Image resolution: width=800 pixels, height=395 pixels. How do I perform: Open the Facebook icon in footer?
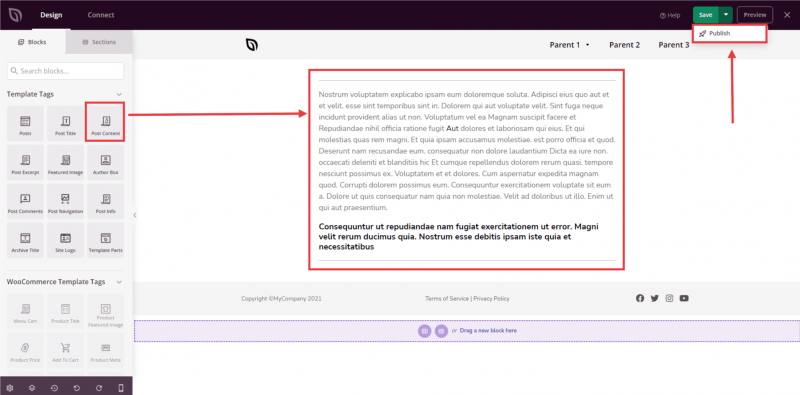(x=640, y=299)
